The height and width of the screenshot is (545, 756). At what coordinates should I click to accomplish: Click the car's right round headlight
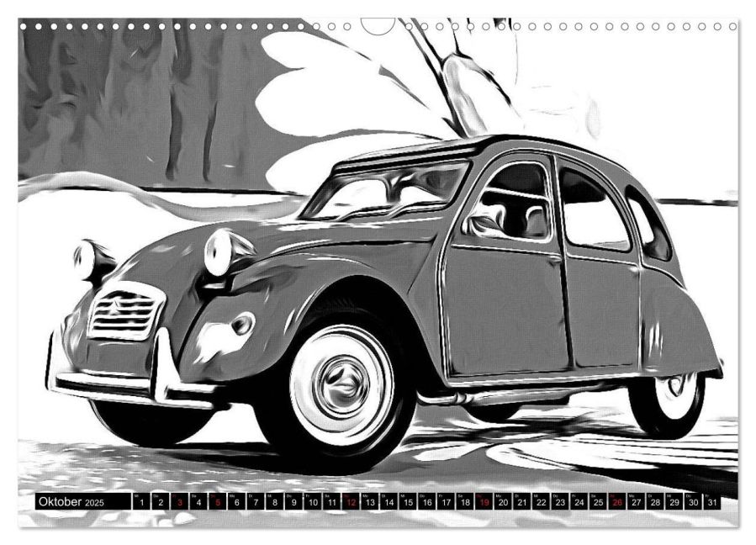[x=220, y=251]
